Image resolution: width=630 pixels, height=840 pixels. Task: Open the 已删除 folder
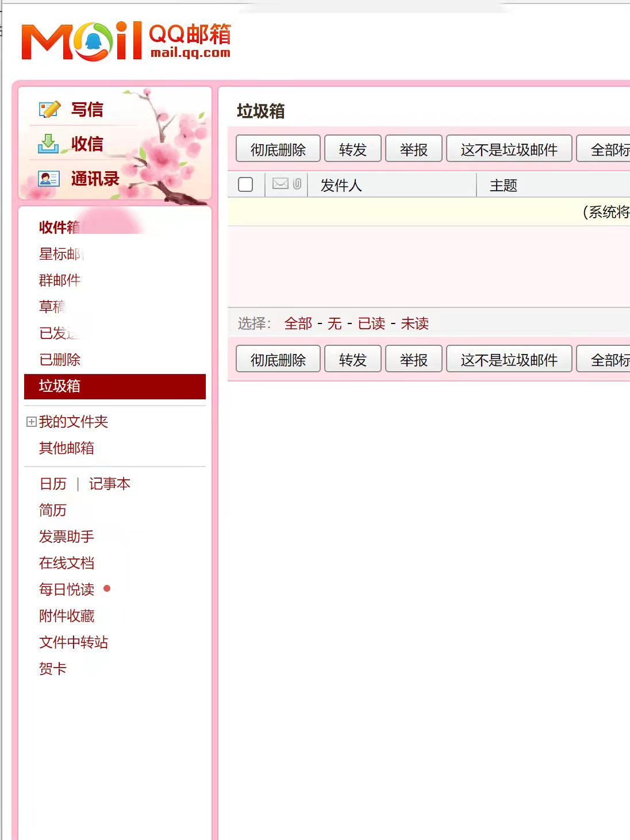pos(60,360)
